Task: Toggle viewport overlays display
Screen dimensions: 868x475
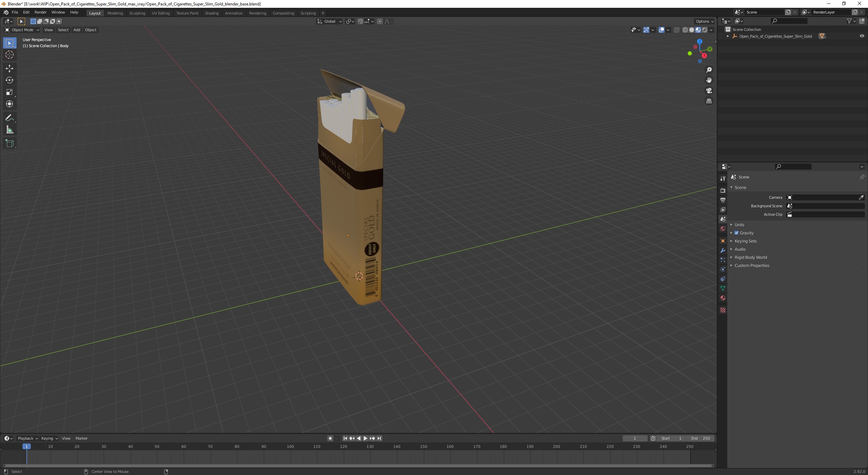Action: pos(662,30)
